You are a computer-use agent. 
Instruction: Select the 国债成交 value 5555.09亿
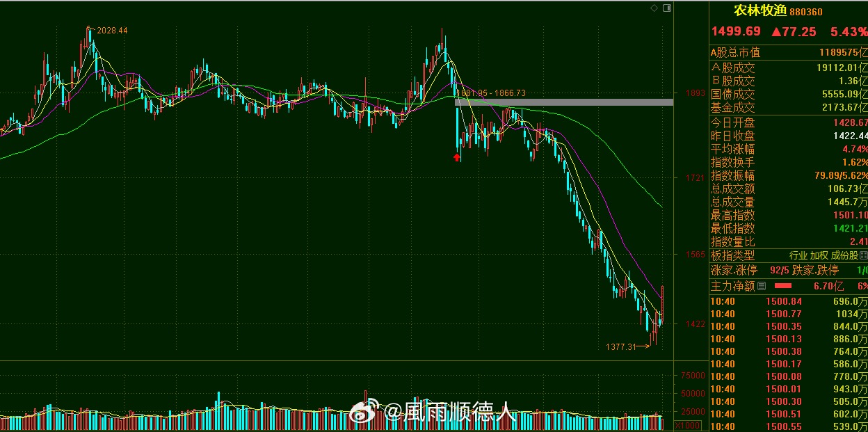(844, 94)
